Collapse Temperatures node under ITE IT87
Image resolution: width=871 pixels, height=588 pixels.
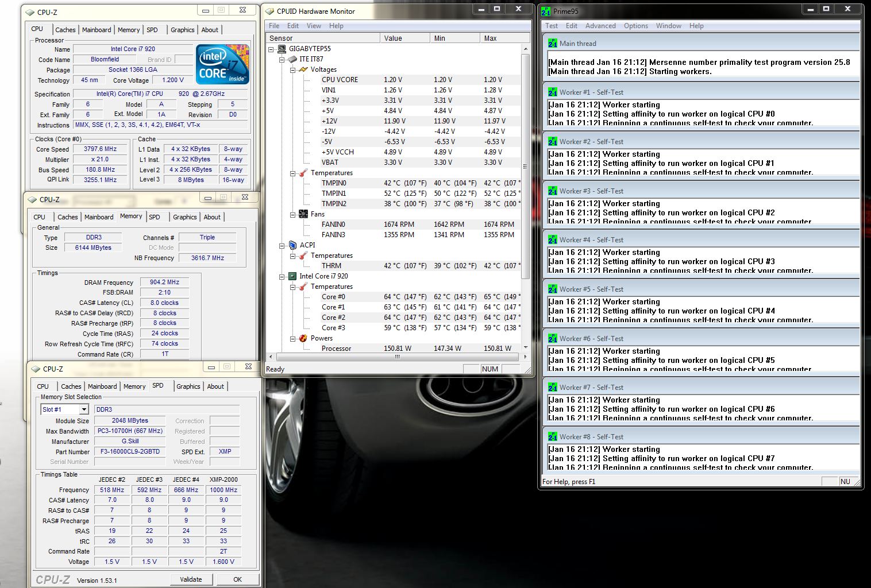pyautogui.click(x=292, y=173)
